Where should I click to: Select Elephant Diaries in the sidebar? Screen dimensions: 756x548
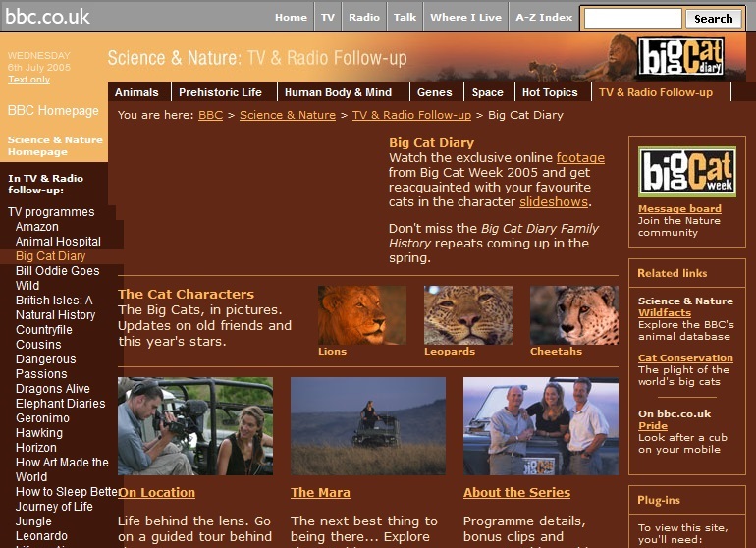[x=60, y=404]
